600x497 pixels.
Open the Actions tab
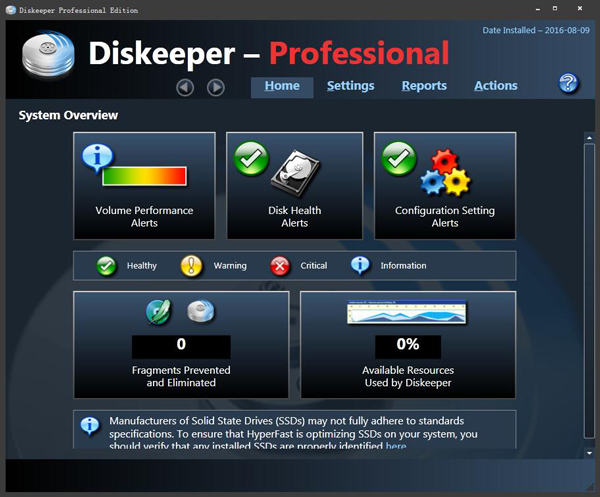496,86
